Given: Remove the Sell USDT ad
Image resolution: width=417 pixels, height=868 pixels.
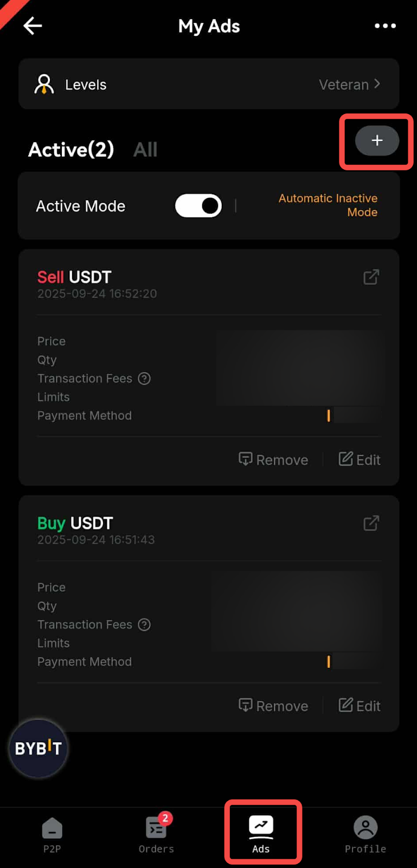Looking at the screenshot, I should click(x=274, y=460).
